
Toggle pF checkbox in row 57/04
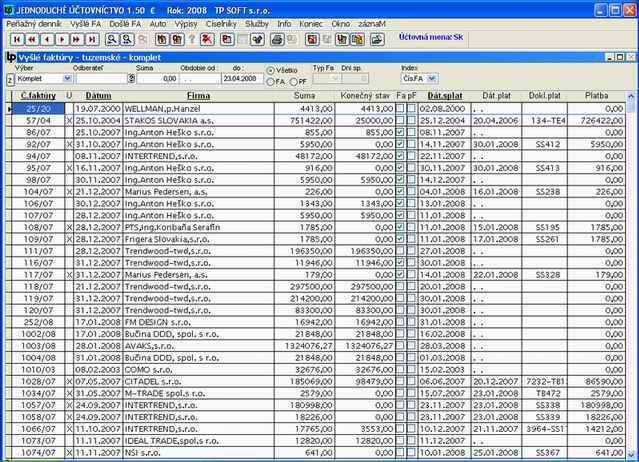point(412,120)
